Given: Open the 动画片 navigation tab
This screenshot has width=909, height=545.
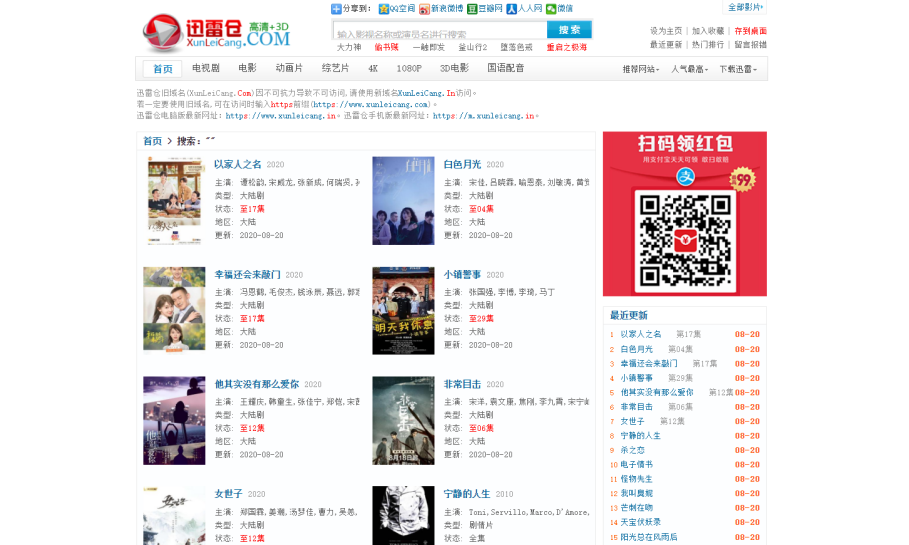Looking at the screenshot, I should pos(289,68).
